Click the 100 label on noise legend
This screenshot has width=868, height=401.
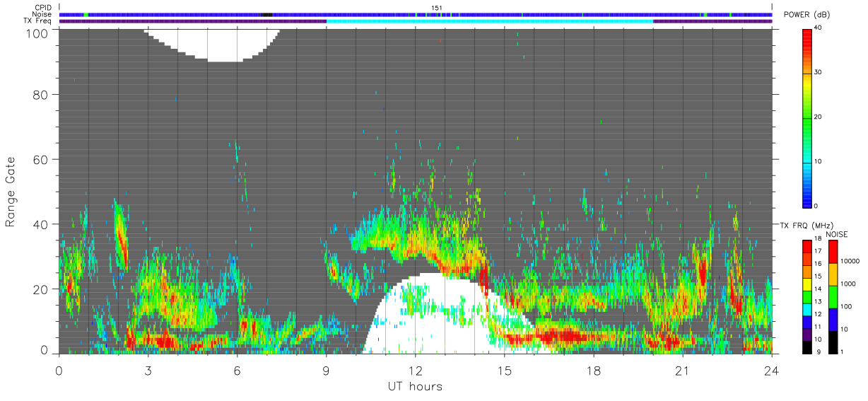coord(847,307)
